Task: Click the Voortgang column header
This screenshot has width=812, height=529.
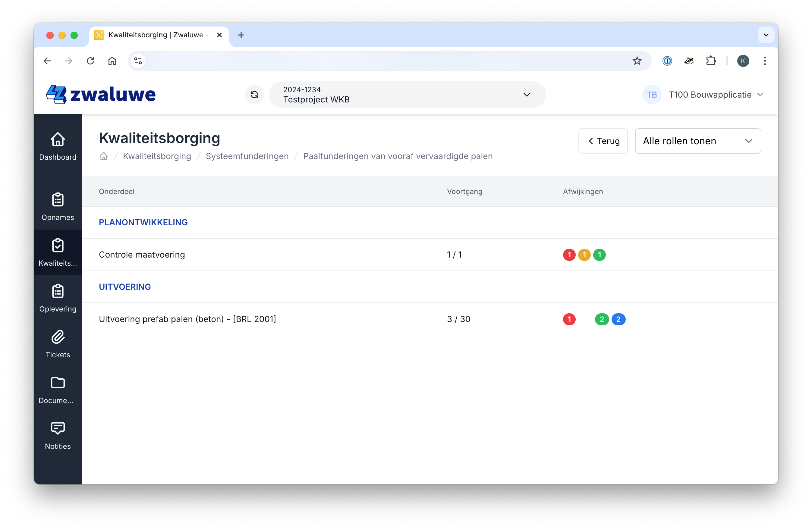Action: [465, 191]
